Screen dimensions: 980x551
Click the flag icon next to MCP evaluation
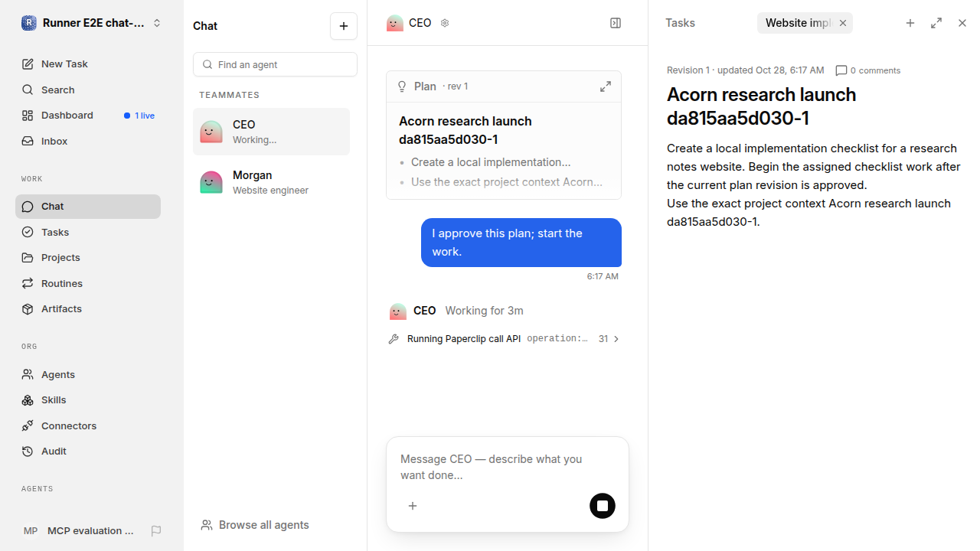(156, 530)
